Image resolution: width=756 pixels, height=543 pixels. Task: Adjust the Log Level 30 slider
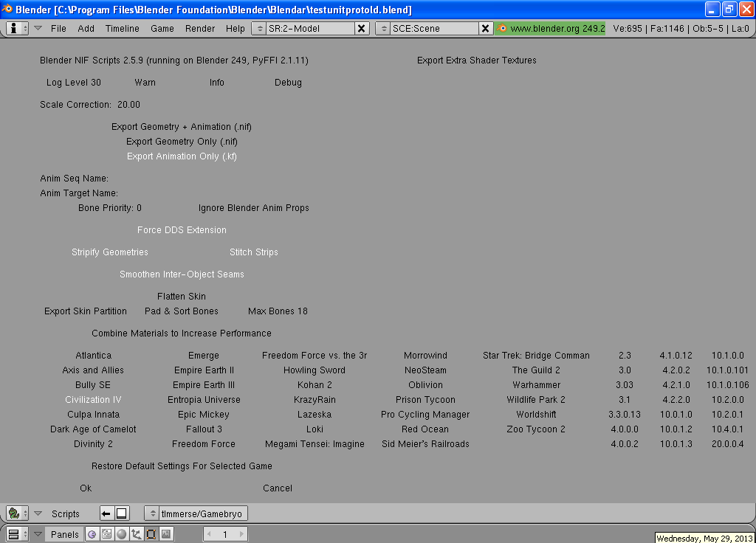point(74,83)
